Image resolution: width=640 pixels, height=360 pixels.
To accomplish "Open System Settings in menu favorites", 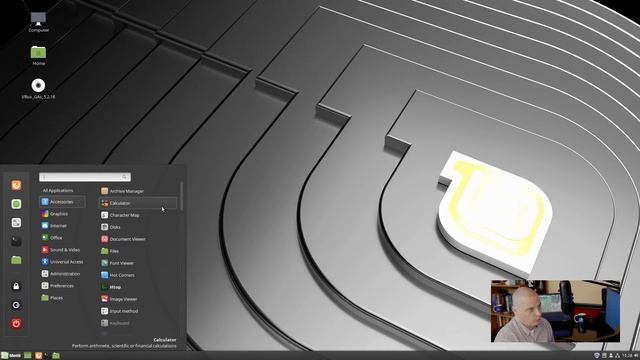I will point(16,222).
